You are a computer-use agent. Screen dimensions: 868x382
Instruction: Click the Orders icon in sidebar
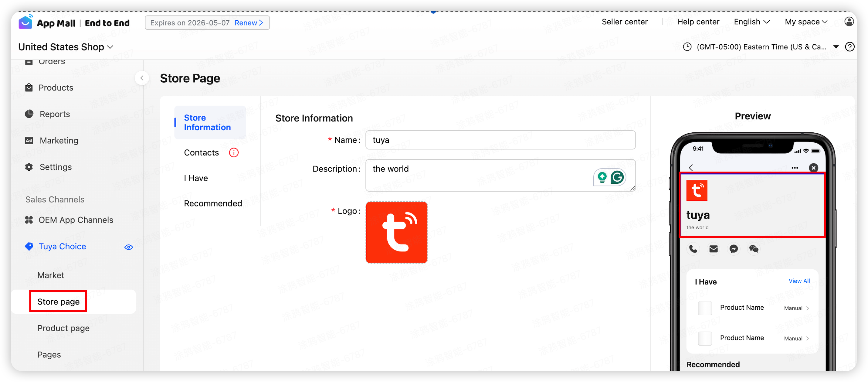click(x=29, y=62)
